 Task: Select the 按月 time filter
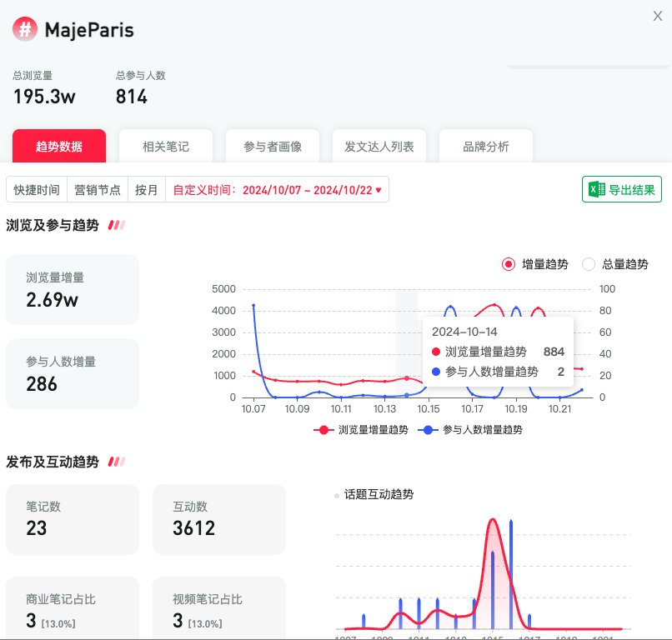tap(147, 190)
